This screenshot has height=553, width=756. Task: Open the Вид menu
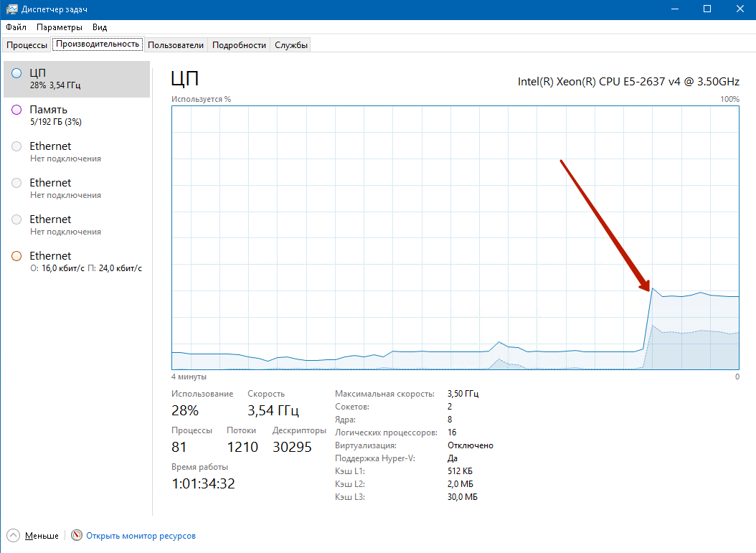[100, 27]
